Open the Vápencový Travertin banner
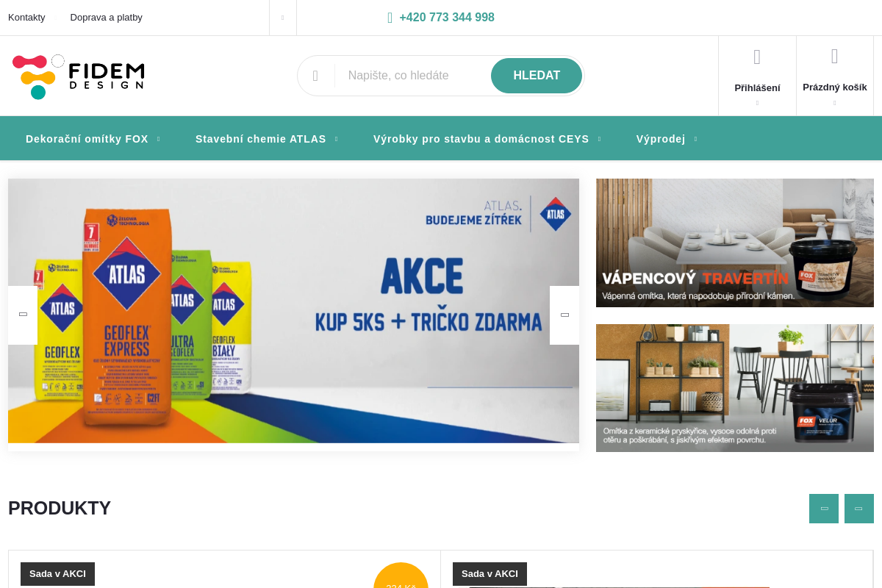 tap(735, 243)
